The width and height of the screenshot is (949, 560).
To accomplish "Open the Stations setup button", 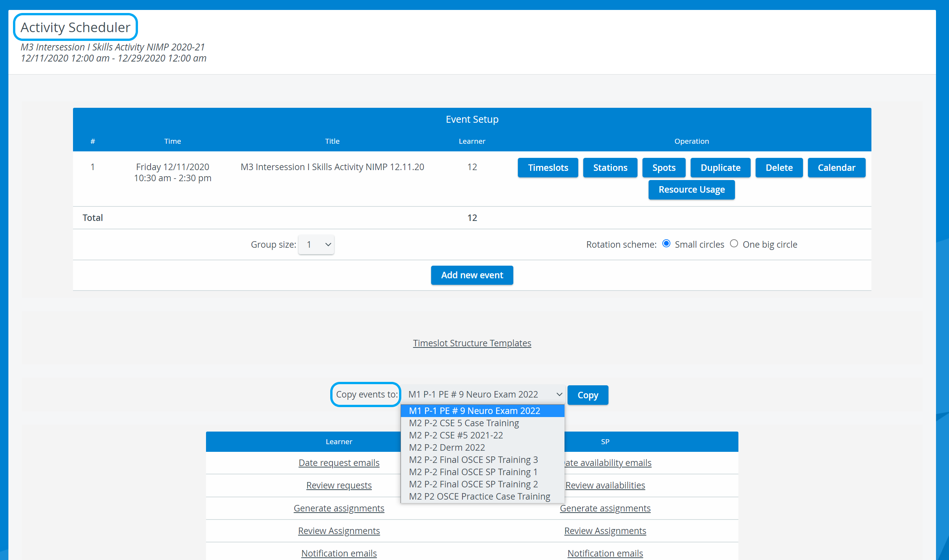I will (610, 167).
